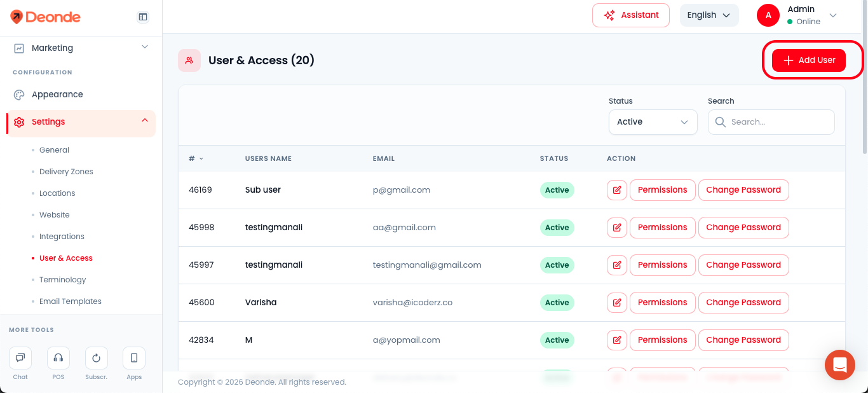Click email p@gmail.com
This screenshot has width=868, height=393.
(x=402, y=190)
